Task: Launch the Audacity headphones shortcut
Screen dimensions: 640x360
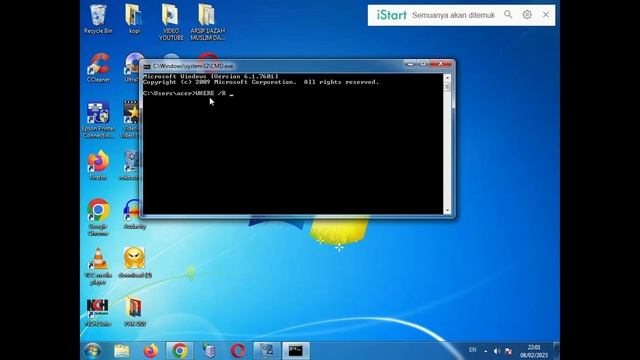Action: 134,214
